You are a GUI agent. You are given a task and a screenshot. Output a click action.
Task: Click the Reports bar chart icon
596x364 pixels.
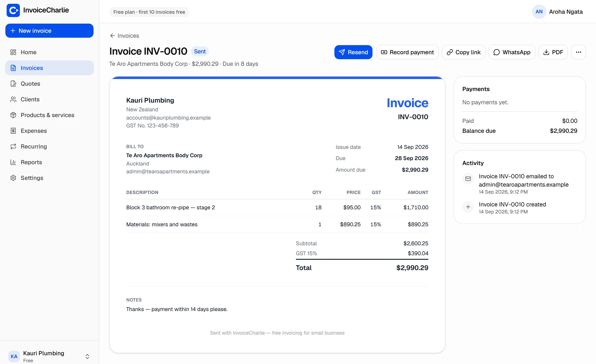click(x=13, y=162)
